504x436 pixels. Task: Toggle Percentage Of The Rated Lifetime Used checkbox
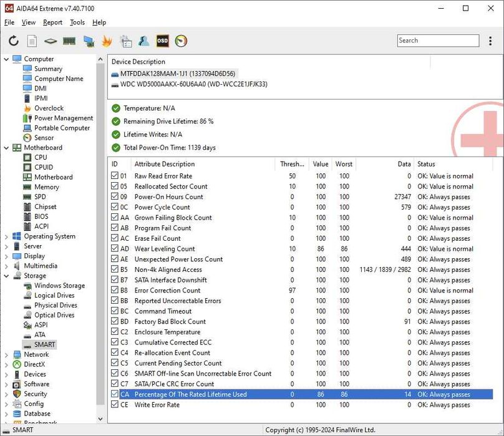[x=114, y=394]
